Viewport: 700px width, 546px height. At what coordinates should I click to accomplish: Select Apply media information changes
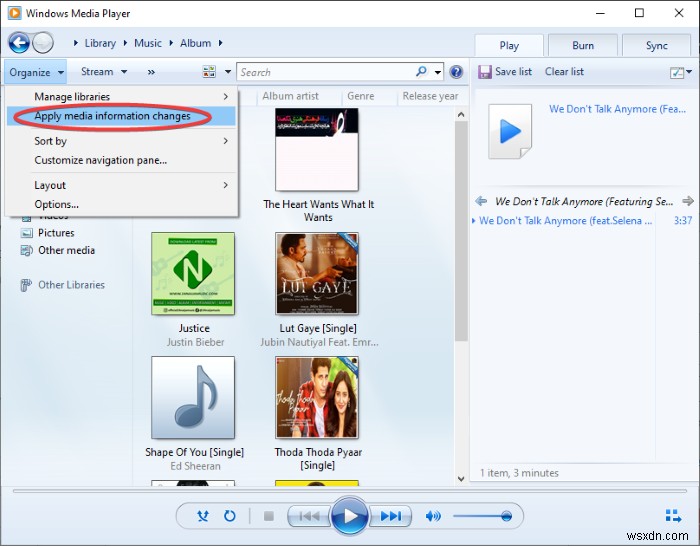[121, 116]
